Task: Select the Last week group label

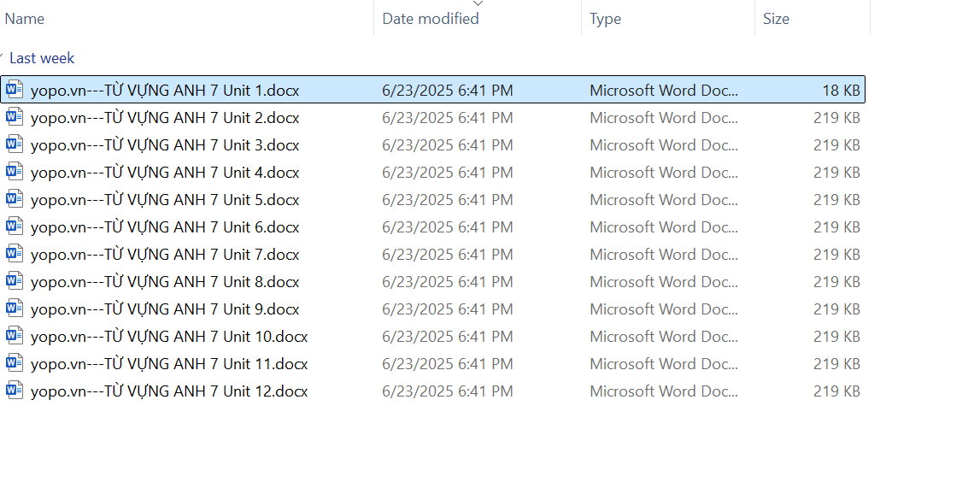Action: [42, 58]
